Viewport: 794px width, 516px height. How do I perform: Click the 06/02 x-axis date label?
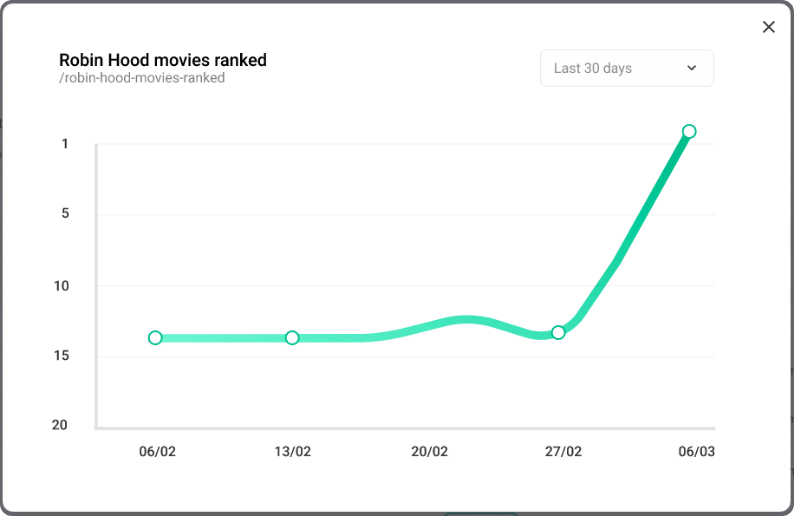tap(157, 452)
